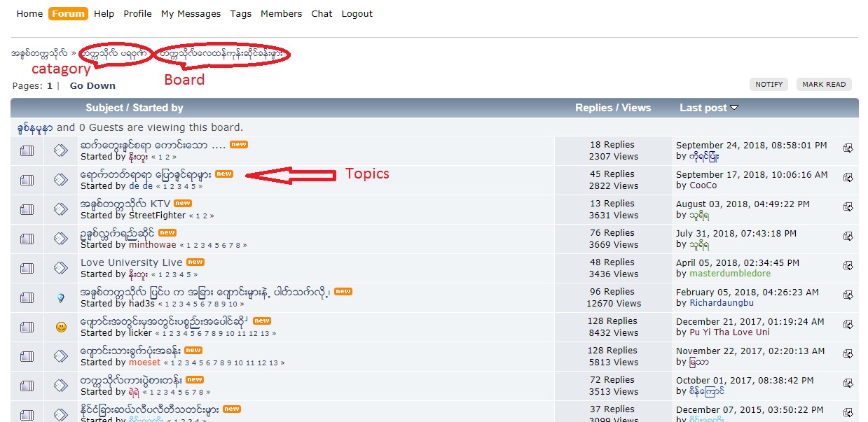Click Logout in the top menu
The image size is (868, 422).
point(357,13)
